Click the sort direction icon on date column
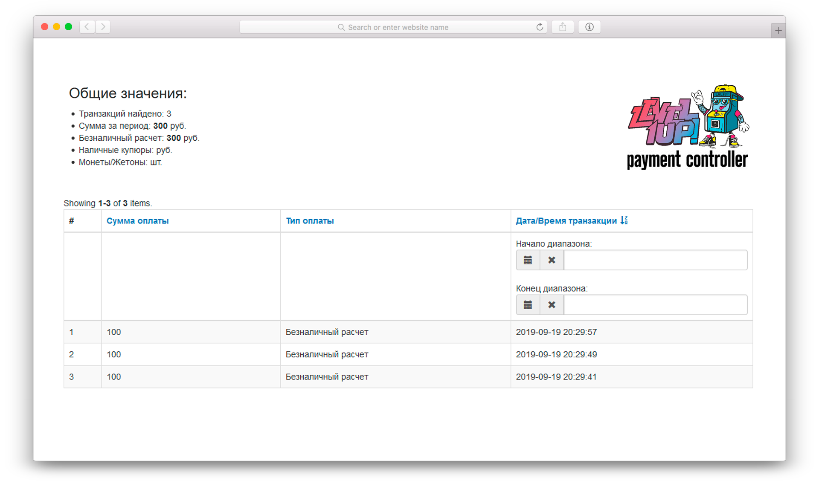 (624, 220)
